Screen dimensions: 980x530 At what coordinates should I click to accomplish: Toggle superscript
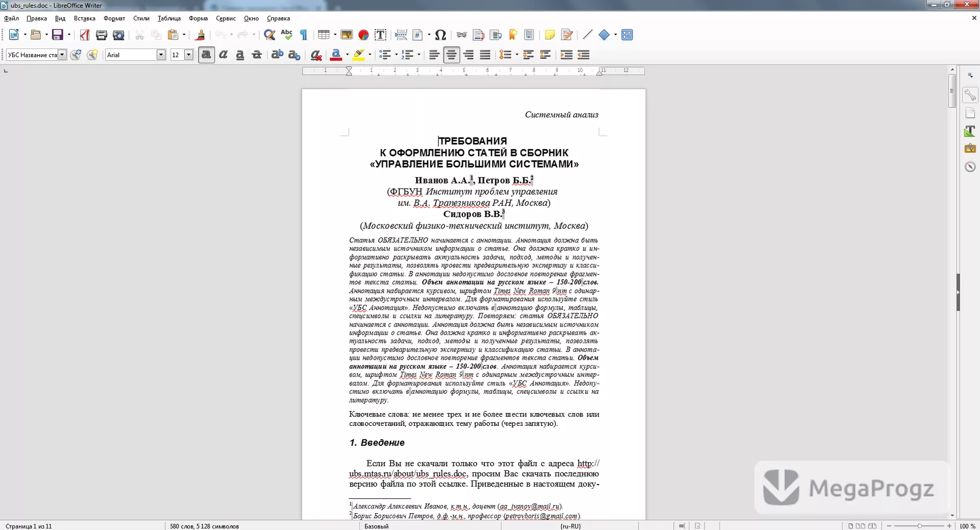[x=277, y=55]
